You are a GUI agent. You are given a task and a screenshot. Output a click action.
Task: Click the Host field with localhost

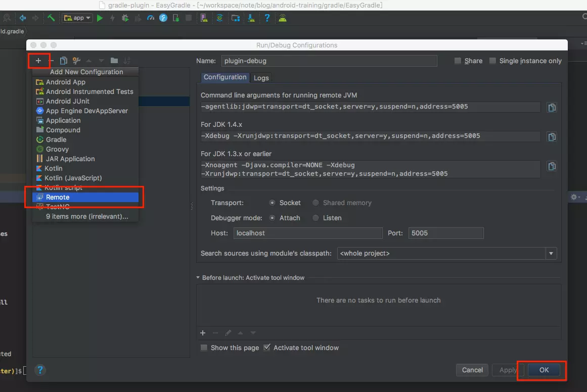click(308, 233)
